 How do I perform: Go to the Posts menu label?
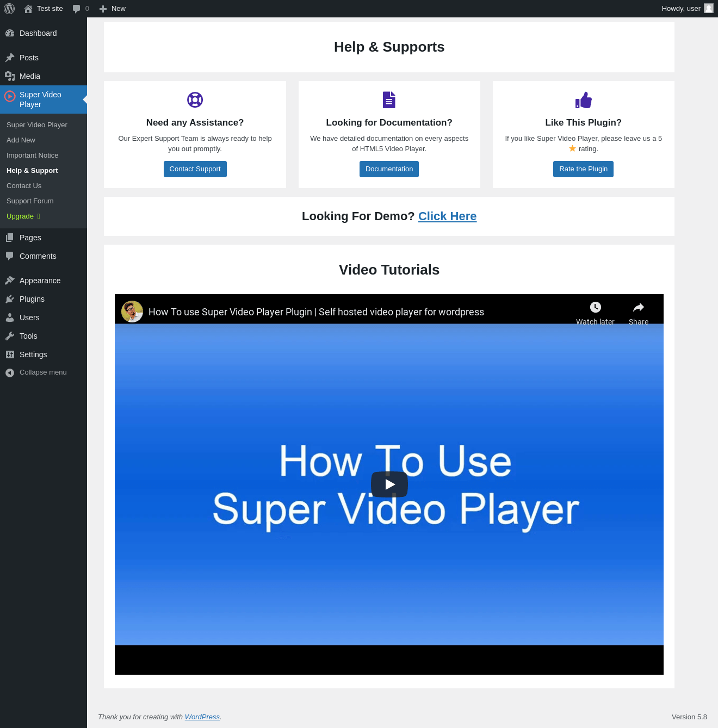tap(29, 58)
